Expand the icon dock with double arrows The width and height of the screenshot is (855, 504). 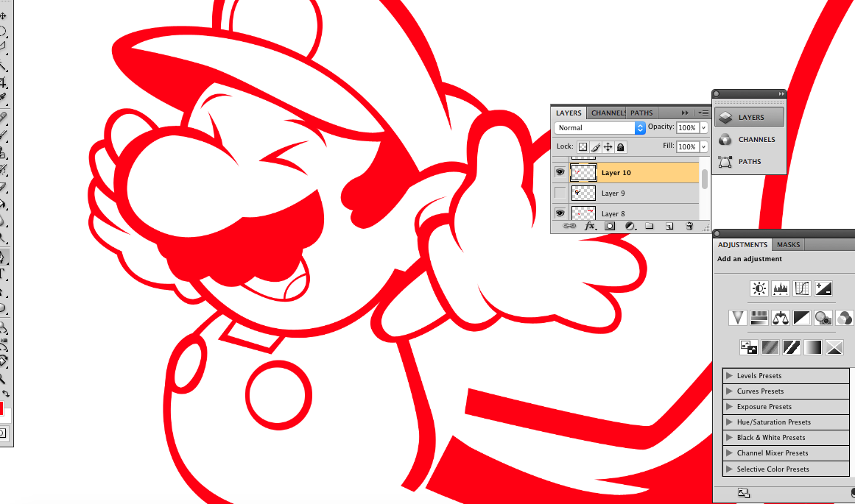[781, 93]
